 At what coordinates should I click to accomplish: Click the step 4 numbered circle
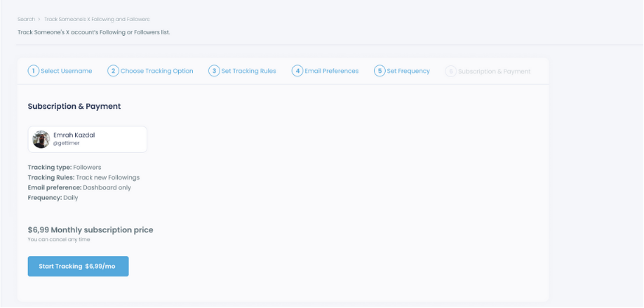pyautogui.click(x=297, y=71)
